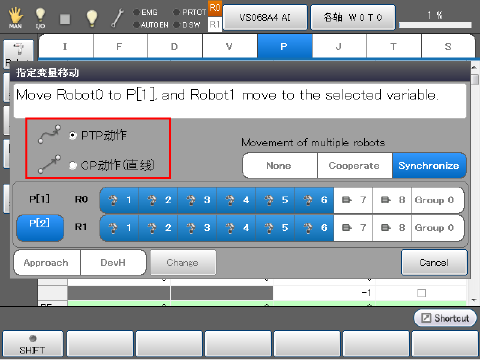Toggle R1 joint axis 3

(197, 228)
